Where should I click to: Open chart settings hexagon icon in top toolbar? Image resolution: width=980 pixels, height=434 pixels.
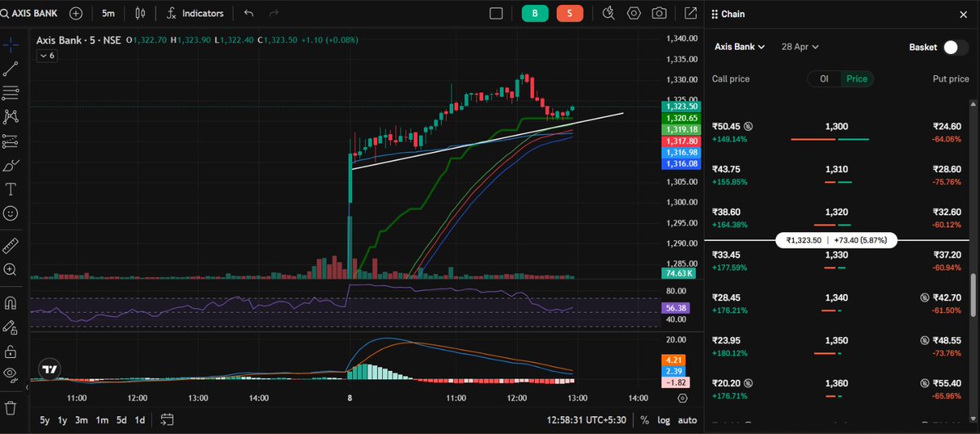[634, 13]
